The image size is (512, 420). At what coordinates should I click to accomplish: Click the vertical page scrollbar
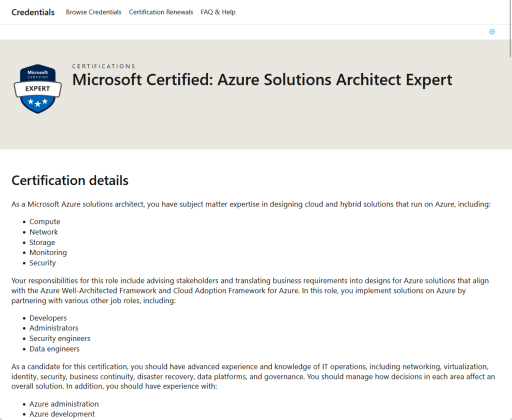(510, 29)
